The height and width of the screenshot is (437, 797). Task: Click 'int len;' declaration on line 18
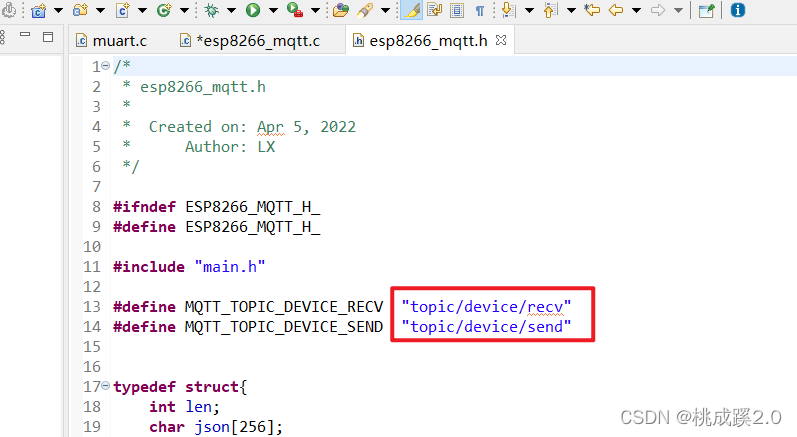coord(185,407)
